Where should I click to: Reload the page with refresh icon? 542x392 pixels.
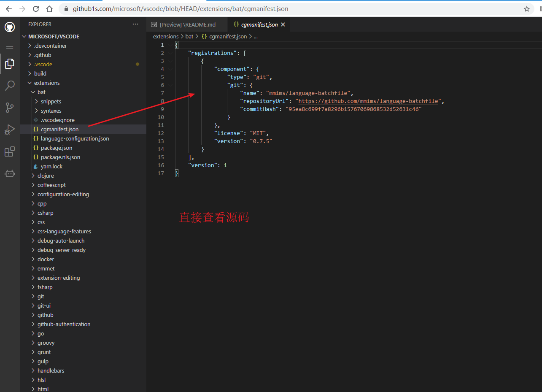pyautogui.click(x=36, y=9)
